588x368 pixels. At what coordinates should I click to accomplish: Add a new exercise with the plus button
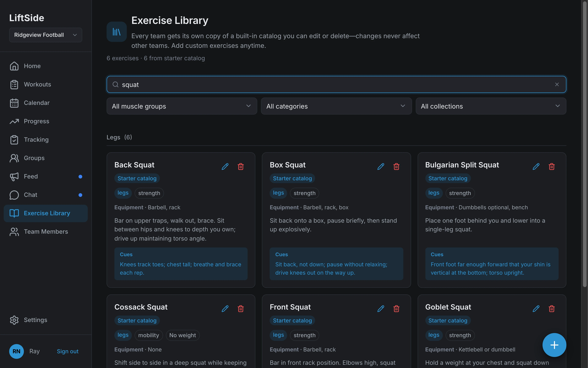pyautogui.click(x=554, y=345)
